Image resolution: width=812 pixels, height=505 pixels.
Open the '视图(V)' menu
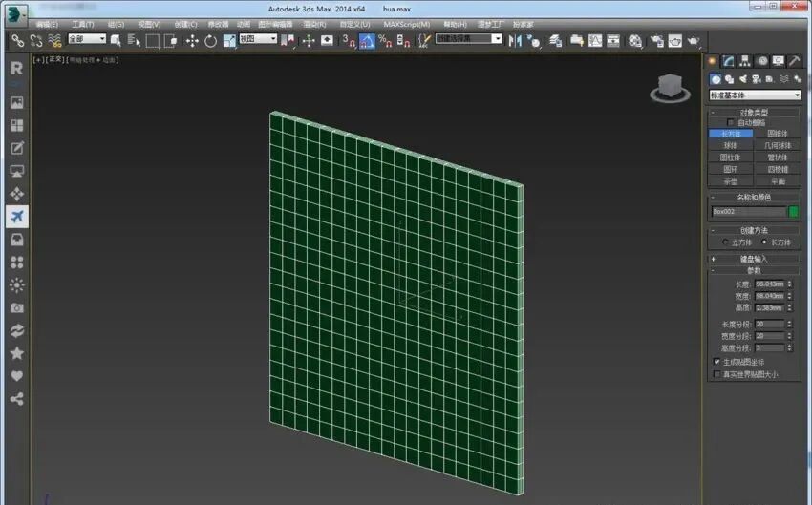click(149, 24)
